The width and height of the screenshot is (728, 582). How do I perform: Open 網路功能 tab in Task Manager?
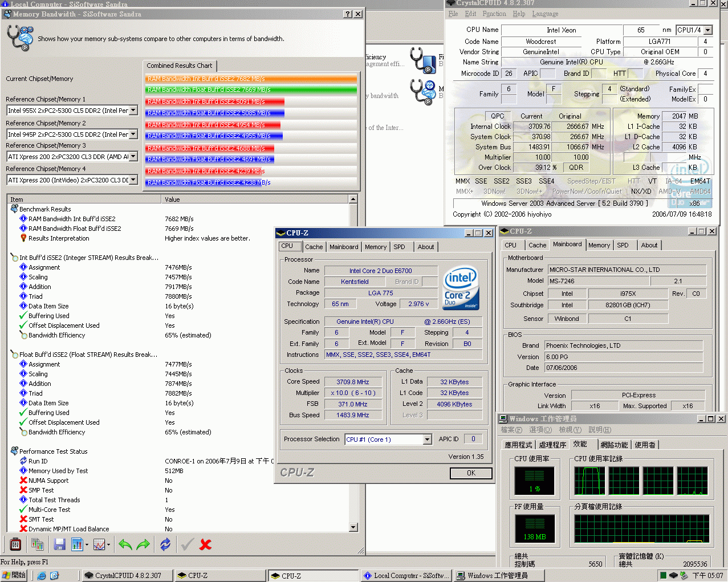click(614, 445)
